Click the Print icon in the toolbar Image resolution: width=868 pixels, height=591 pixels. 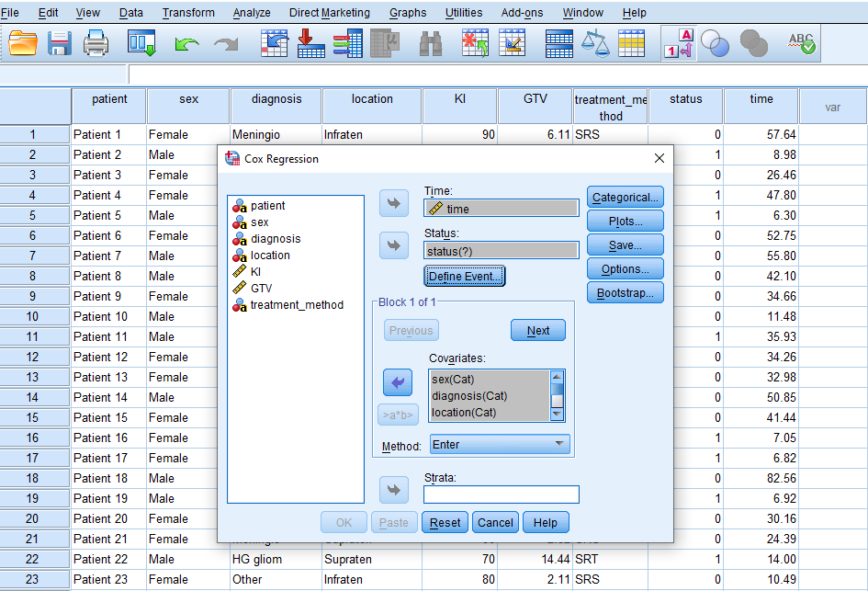click(96, 43)
